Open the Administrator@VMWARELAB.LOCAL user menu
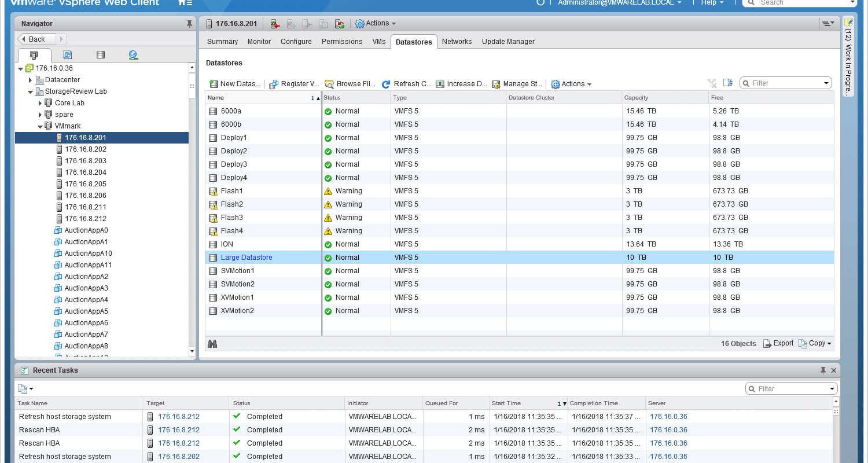The width and height of the screenshot is (868, 463). (x=620, y=2)
